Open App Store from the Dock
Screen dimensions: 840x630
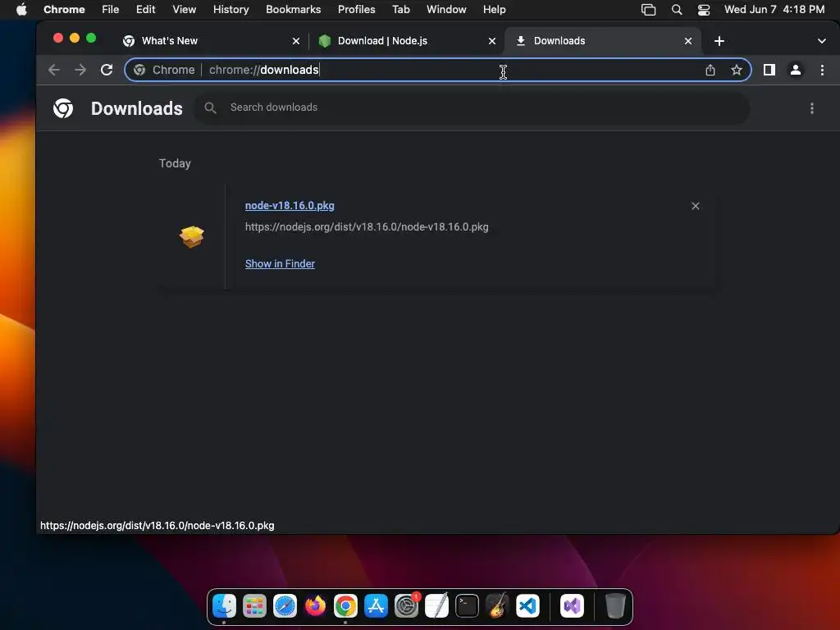376,606
